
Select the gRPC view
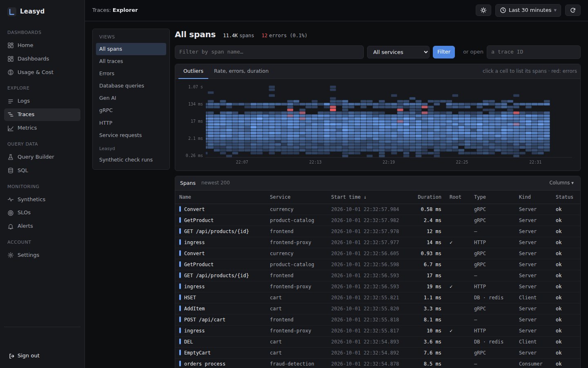pyautogui.click(x=131, y=110)
